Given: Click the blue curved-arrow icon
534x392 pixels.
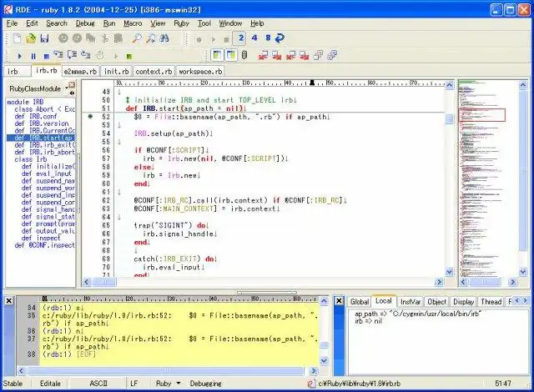Looking at the screenshot, I should 280,38.
